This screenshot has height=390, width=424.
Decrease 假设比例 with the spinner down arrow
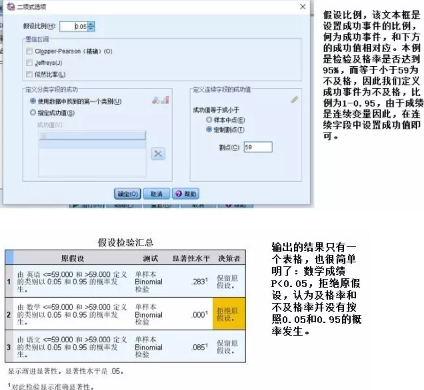91,29
